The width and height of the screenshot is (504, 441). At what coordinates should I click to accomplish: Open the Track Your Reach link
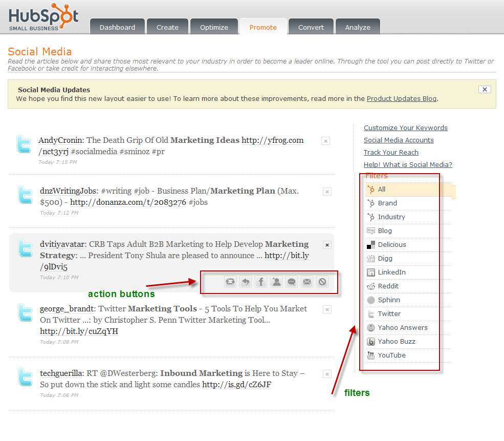point(391,152)
